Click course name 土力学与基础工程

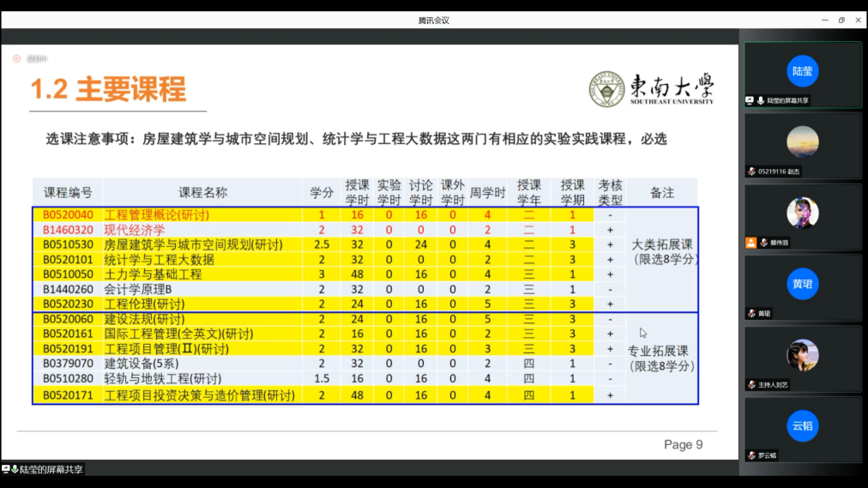tap(153, 274)
